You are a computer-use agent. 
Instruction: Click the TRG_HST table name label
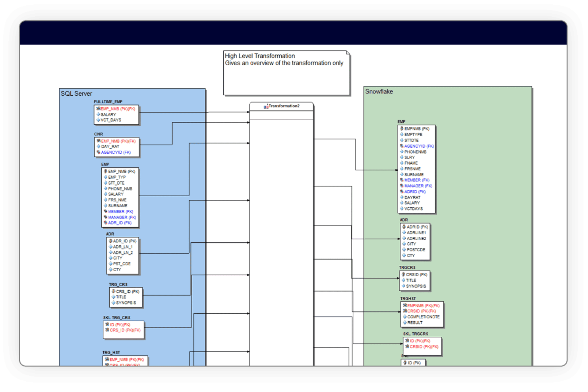[x=111, y=353]
